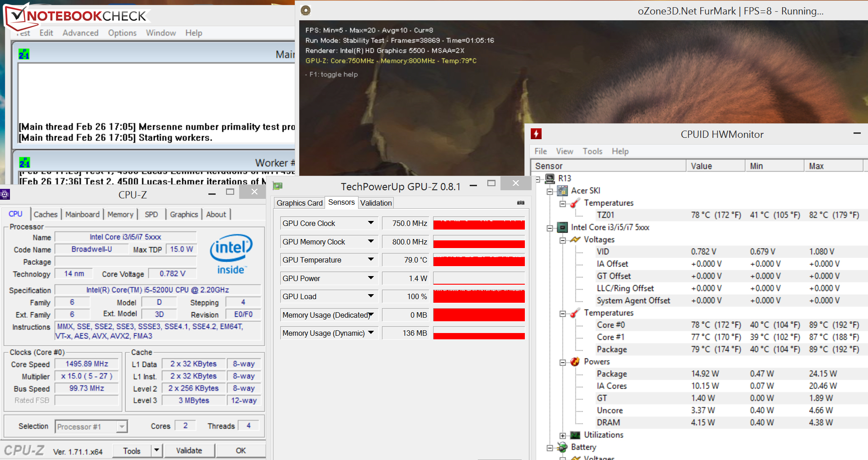Viewport: 868px width, 460px height.
Task: Click the Acer SKI motherboard icon
Action: [562, 191]
